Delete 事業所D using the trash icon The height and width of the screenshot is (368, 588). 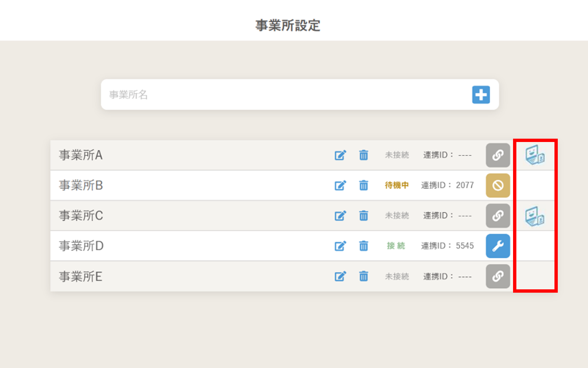pos(364,246)
